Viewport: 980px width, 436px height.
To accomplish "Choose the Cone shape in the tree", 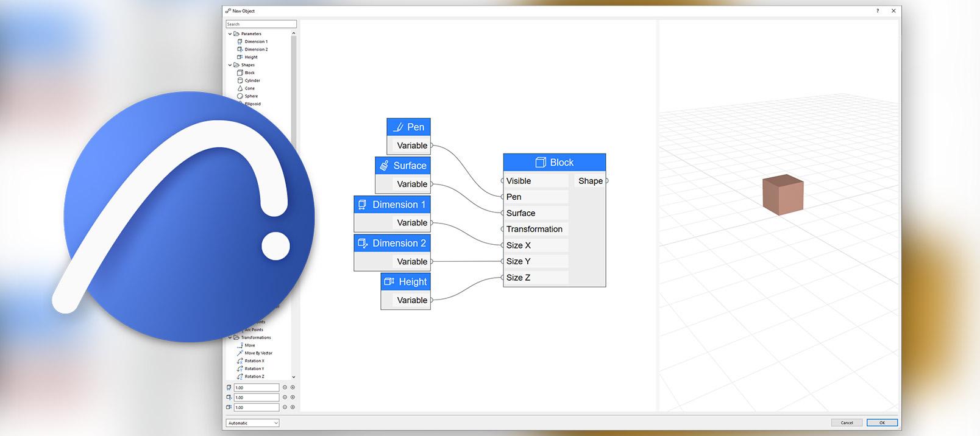I will tap(246, 88).
